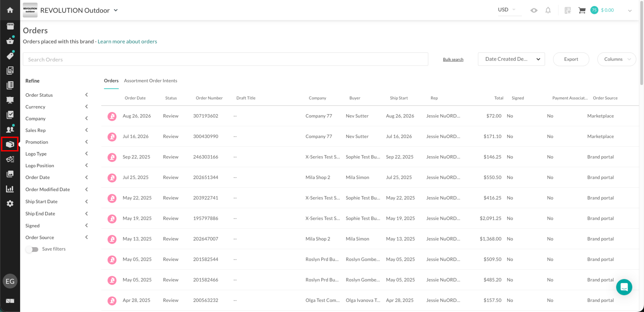
Task: Click the pink icon on order 202647007
Action: click(112, 239)
